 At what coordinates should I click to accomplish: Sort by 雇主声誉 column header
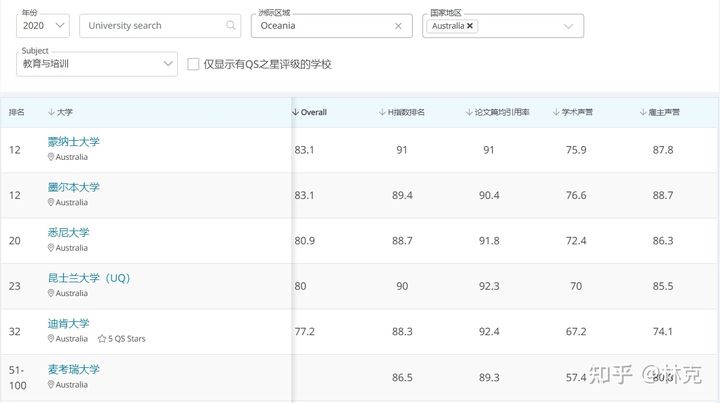pos(659,112)
